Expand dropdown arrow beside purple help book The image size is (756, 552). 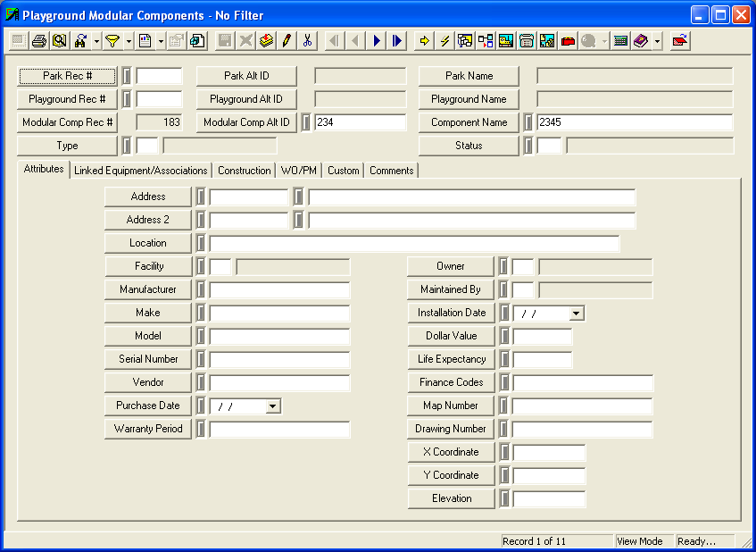(658, 41)
